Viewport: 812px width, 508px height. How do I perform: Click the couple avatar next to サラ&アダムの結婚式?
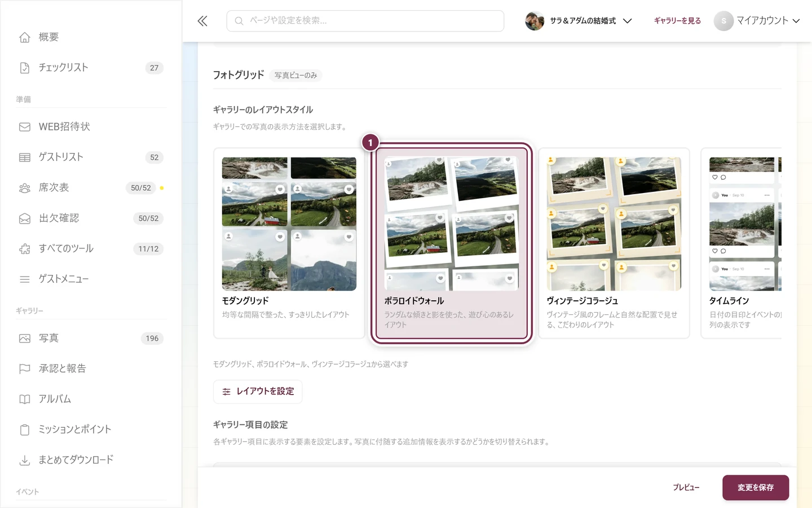click(x=535, y=21)
